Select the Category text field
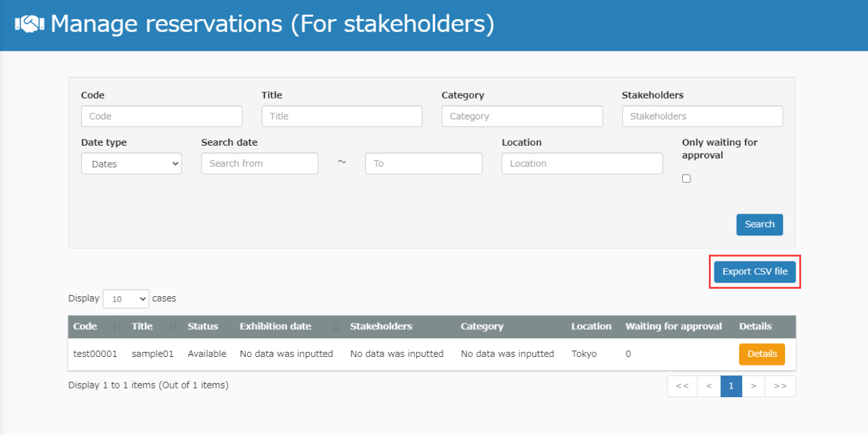This screenshot has width=868, height=435. 522,116
